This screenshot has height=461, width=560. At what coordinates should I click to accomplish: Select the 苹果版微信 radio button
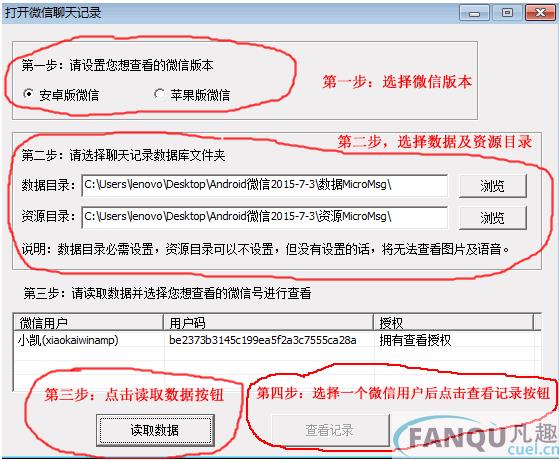click(x=159, y=94)
